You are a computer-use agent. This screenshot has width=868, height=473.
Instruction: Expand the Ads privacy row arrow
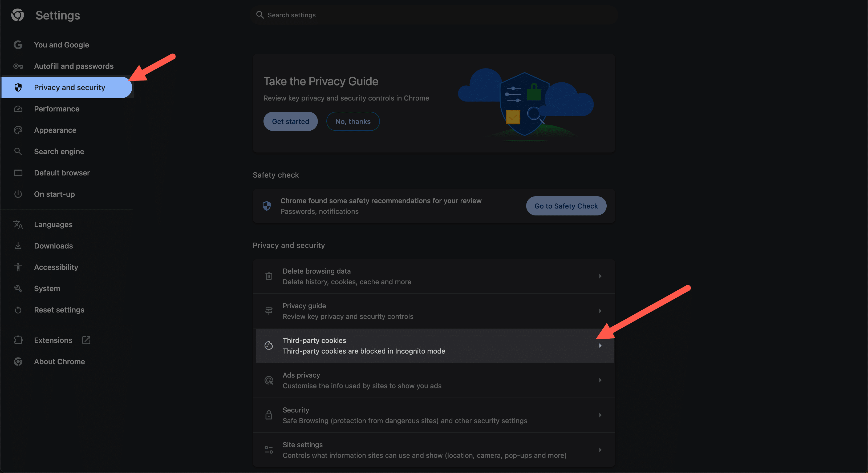600,380
